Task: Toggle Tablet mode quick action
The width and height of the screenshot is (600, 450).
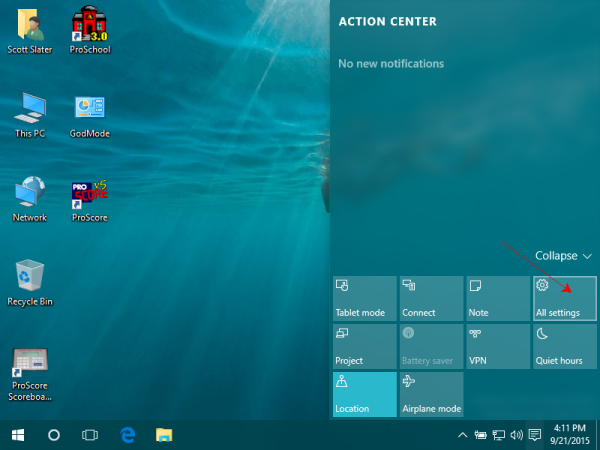Action: tap(365, 298)
